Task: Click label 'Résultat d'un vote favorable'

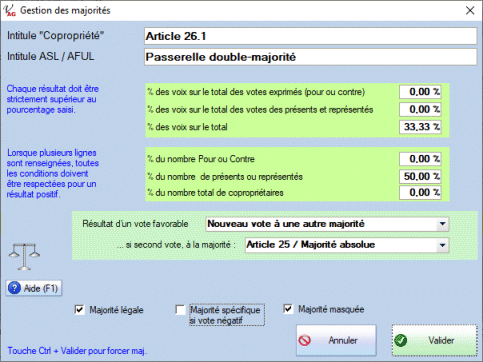Action: (x=135, y=224)
